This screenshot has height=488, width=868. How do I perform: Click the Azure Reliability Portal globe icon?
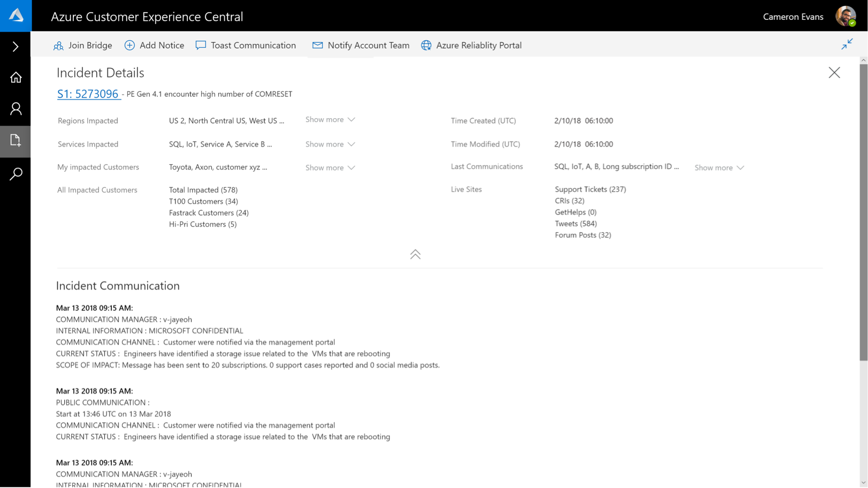pyautogui.click(x=426, y=45)
